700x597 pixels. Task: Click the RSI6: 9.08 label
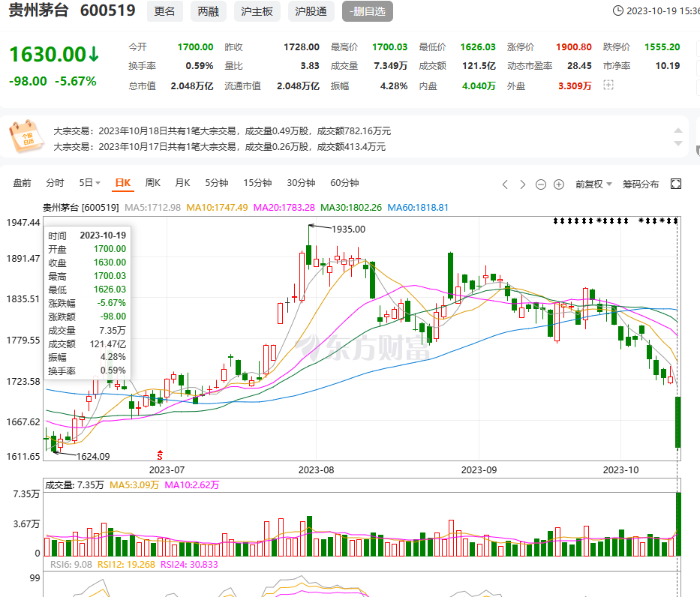[71, 565]
